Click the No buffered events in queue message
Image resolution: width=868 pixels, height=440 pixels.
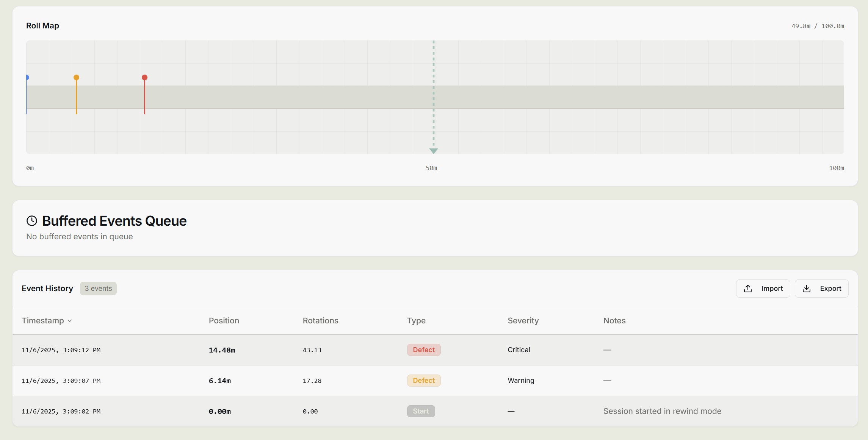79,237
